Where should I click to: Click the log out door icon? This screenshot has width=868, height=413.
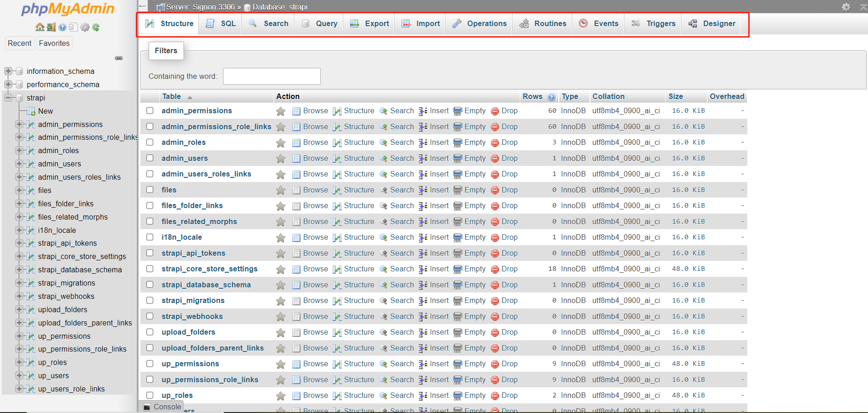(x=51, y=27)
